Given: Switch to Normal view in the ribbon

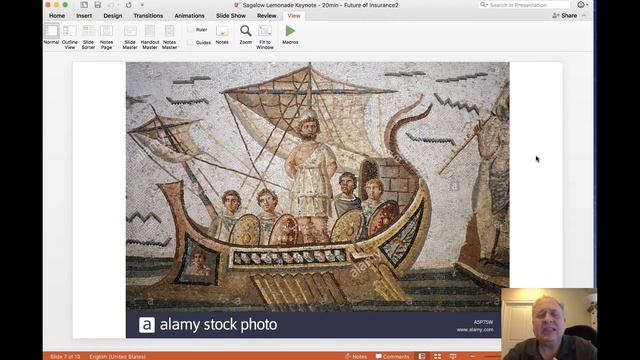Looking at the screenshot, I should click(51, 34).
